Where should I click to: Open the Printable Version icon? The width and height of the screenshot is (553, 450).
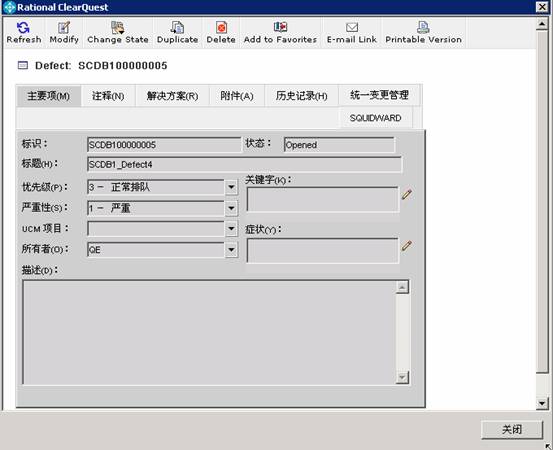point(423,27)
